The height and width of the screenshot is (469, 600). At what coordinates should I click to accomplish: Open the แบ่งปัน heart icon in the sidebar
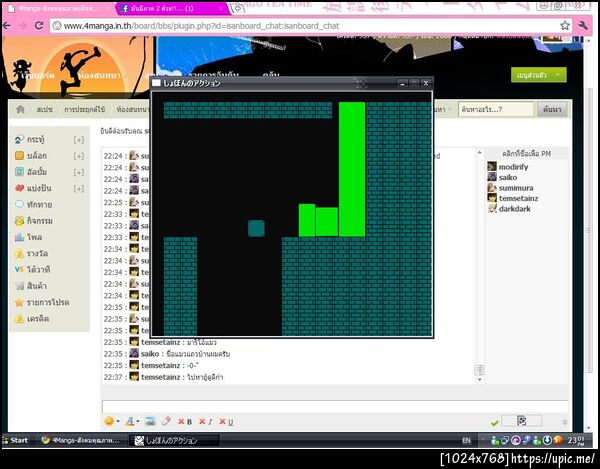(19, 188)
